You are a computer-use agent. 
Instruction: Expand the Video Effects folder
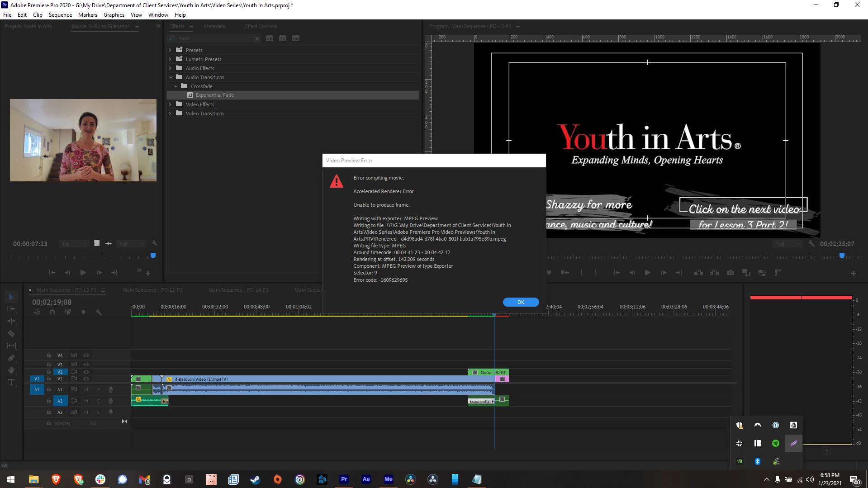click(x=170, y=104)
